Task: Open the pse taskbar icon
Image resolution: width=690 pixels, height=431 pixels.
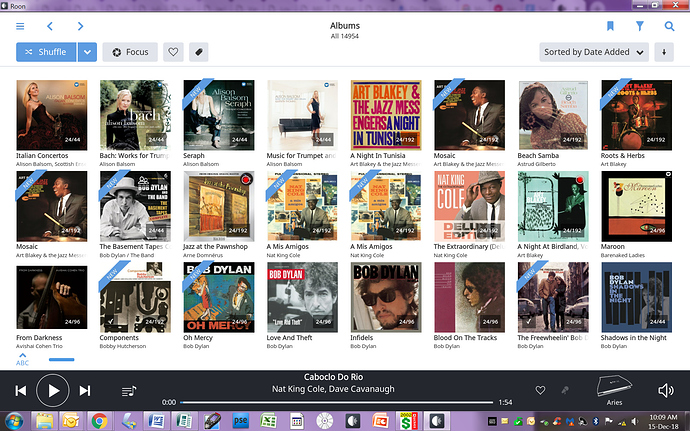Action: tap(240, 421)
